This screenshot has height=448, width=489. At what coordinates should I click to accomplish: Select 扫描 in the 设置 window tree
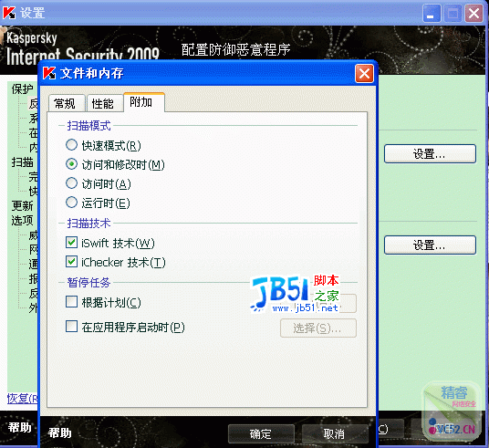tap(23, 162)
